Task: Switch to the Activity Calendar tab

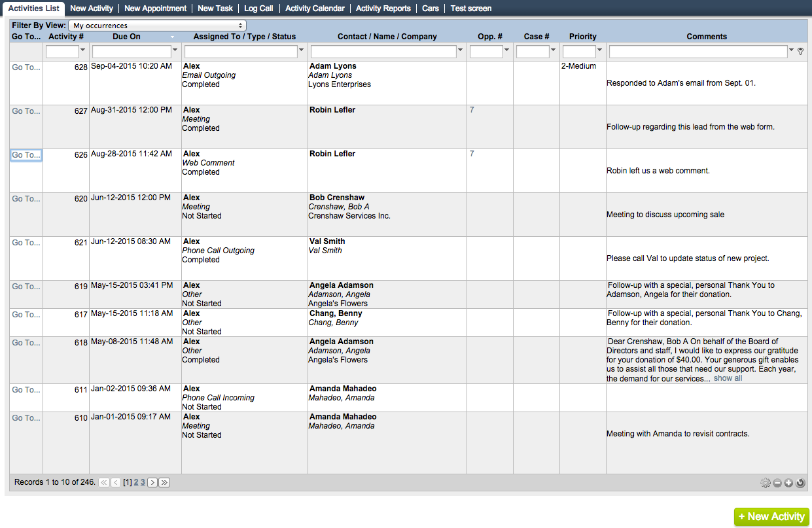Action: [315, 9]
